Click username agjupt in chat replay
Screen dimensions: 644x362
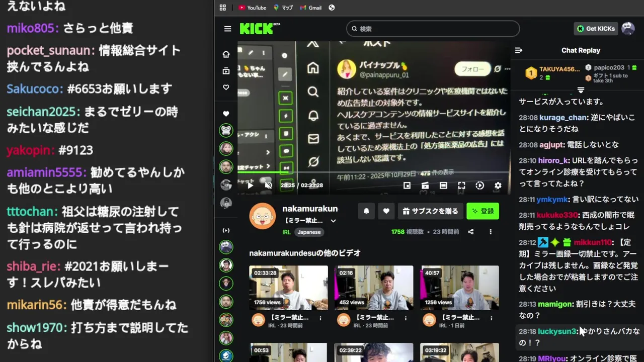click(x=552, y=145)
